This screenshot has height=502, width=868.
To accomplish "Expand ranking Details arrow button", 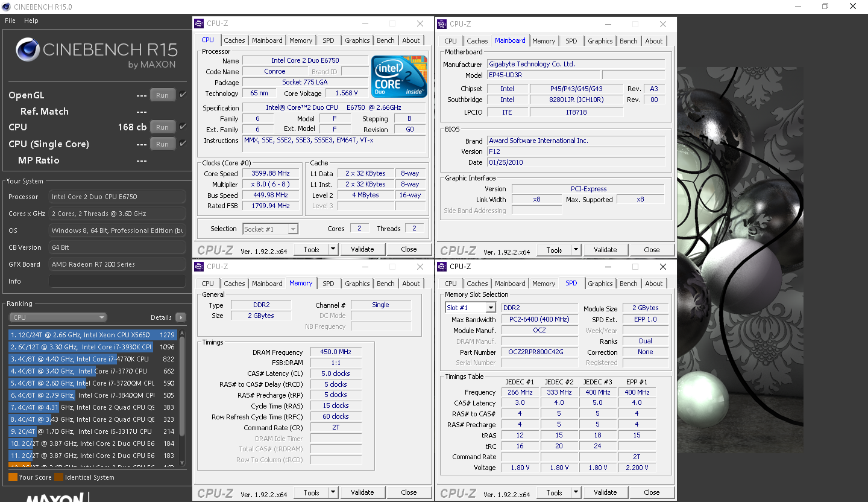I will point(180,317).
